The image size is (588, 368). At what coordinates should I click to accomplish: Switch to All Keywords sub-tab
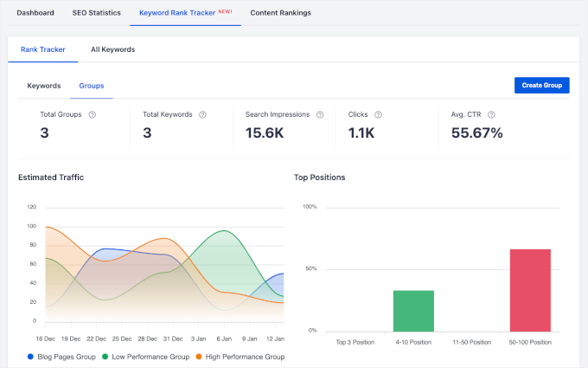click(x=112, y=49)
